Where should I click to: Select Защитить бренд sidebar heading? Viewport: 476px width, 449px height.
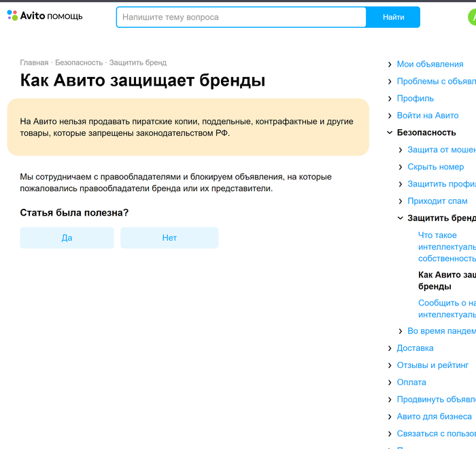442,218
